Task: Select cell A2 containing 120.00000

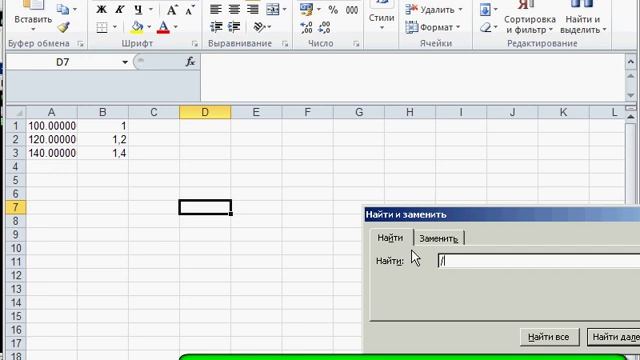Action: (51, 140)
